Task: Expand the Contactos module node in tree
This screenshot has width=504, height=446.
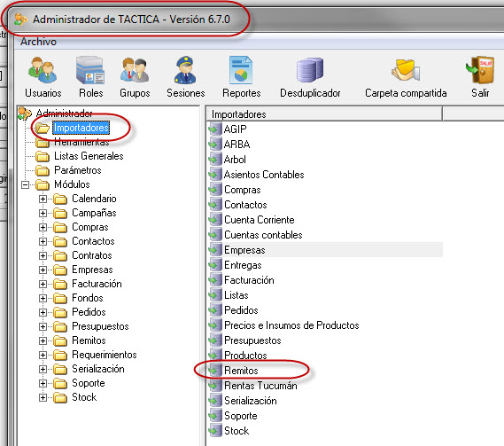Action: click(43, 241)
